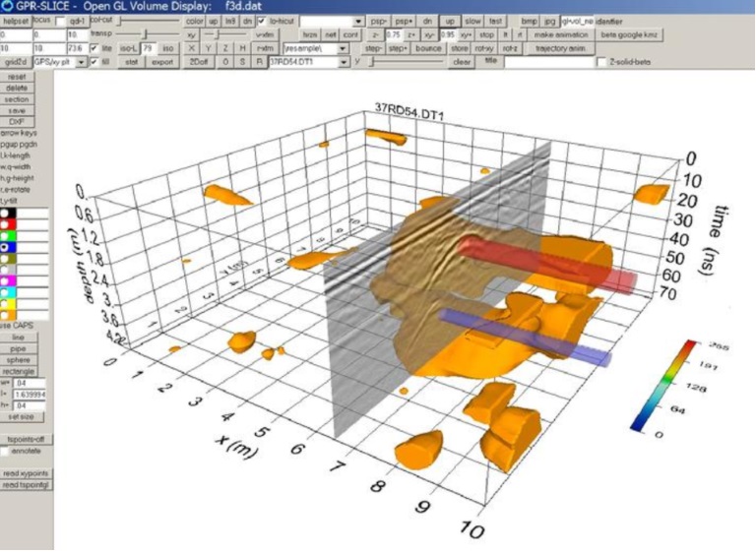Open the empty dropdown next to lo-hicut
This screenshot has height=554, width=756.
click(x=358, y=22)
